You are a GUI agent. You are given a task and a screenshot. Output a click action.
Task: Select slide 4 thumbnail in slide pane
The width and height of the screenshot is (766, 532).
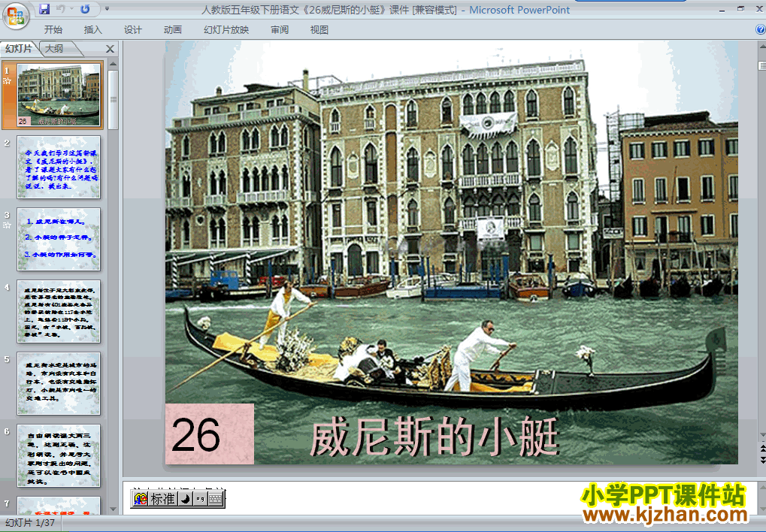[59, 312]
